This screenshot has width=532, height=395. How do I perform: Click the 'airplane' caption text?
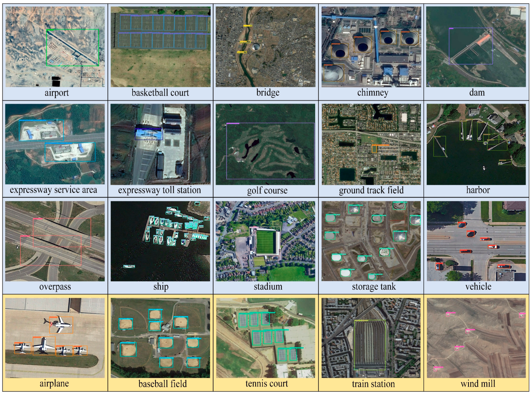[54, 384]
